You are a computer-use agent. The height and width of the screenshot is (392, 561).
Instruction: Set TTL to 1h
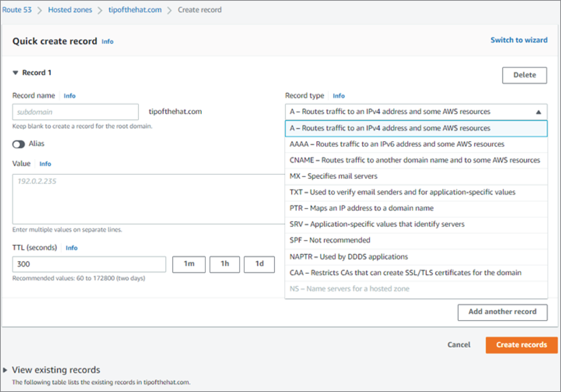(x=225, y=264)
